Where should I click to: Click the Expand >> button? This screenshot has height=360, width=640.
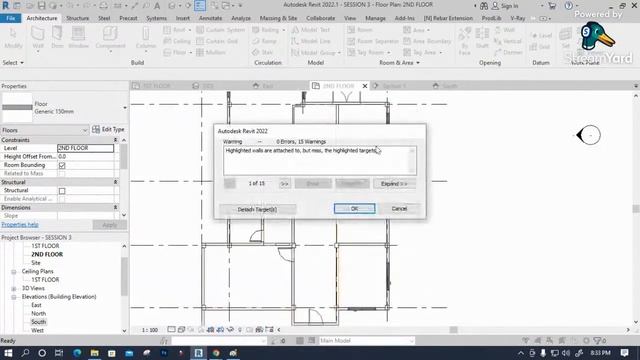point(394,184)
